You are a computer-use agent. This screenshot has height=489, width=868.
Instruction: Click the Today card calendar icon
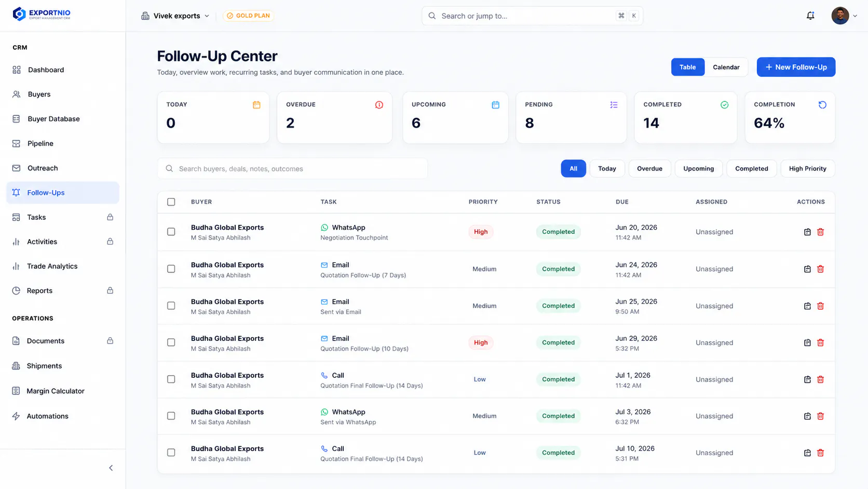[x=256, y=105]
